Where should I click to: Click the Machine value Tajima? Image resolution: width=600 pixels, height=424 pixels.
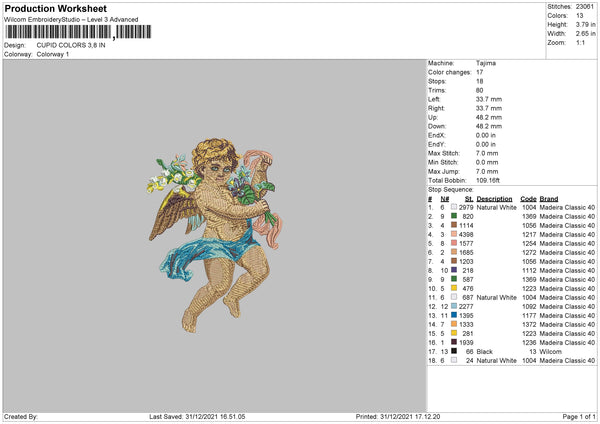point(486,63)
